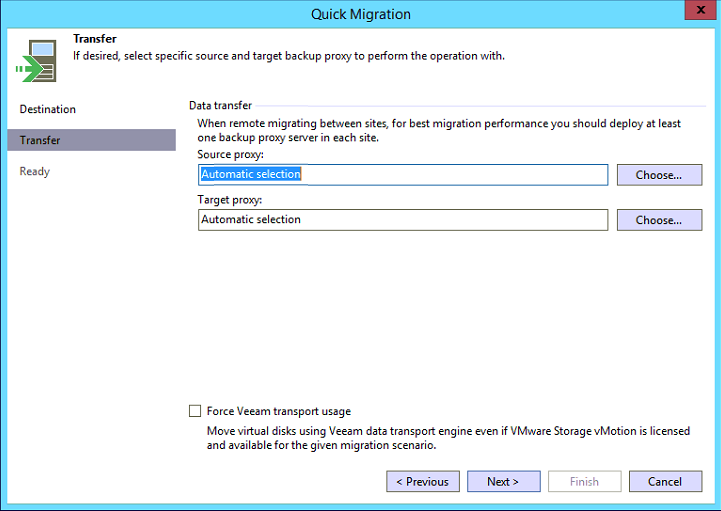Click the "Target proxy:" label
The width and height of the screenshot is (721, 511).
pos(230,201)
